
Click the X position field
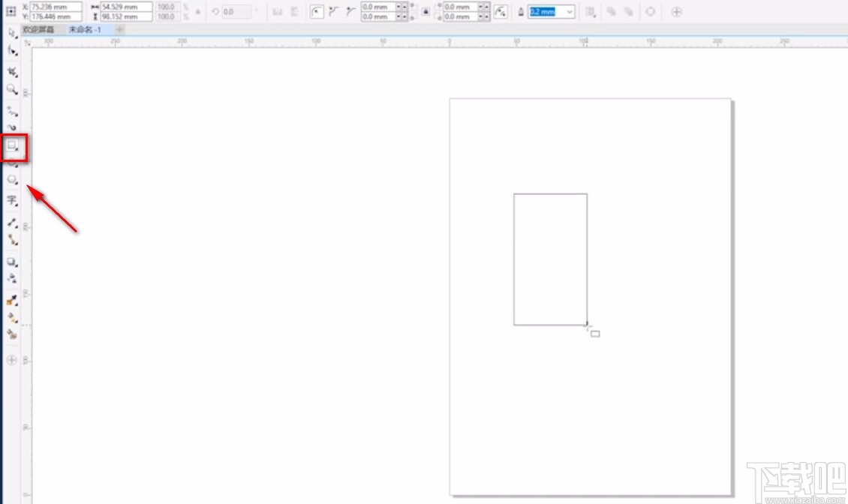point(56,7)
